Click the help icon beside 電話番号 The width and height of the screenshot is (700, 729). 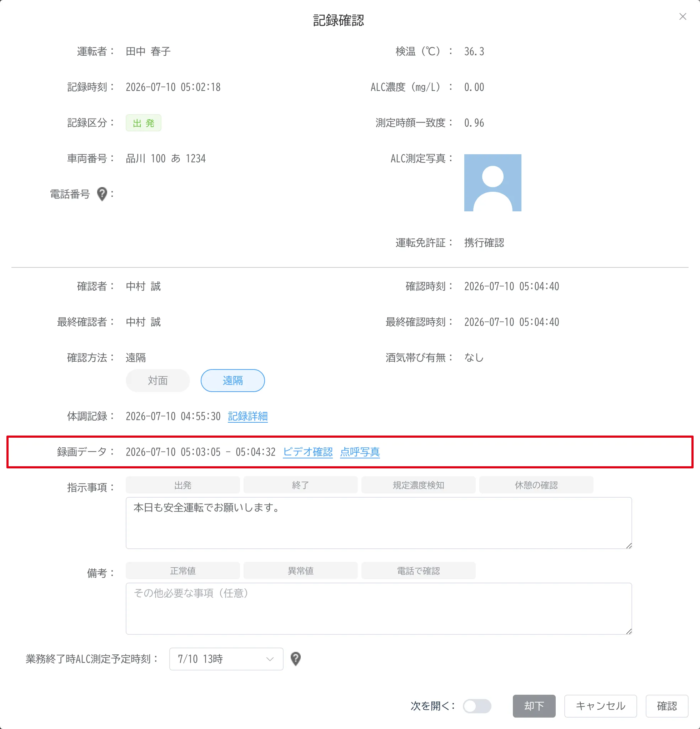[102, 194]
